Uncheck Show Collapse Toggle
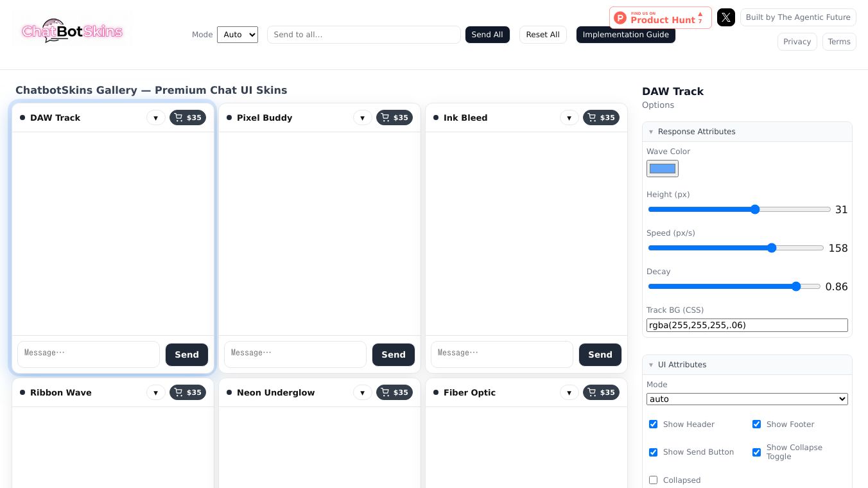 point(756,452)
